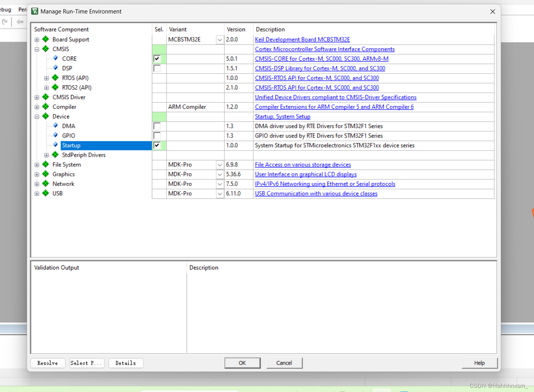The height and width of the screenshot is (392, 534).
Task: Confirm with the OK button
Action: [243, 363]
